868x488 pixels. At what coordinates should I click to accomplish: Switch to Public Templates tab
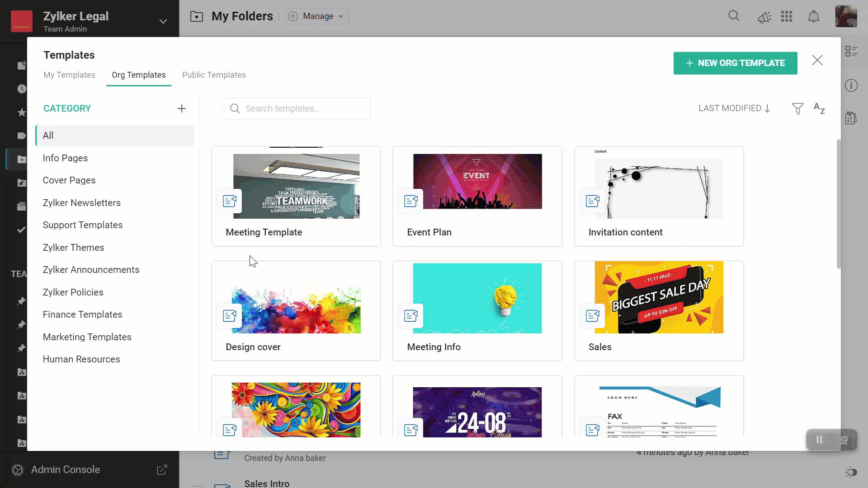pyautogui.click(x=214, y=75)
